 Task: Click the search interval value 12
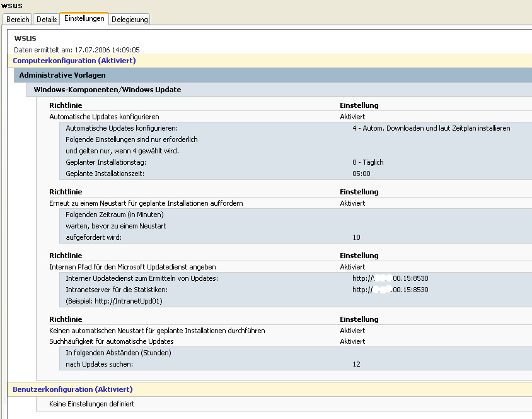tap(356, 364)
